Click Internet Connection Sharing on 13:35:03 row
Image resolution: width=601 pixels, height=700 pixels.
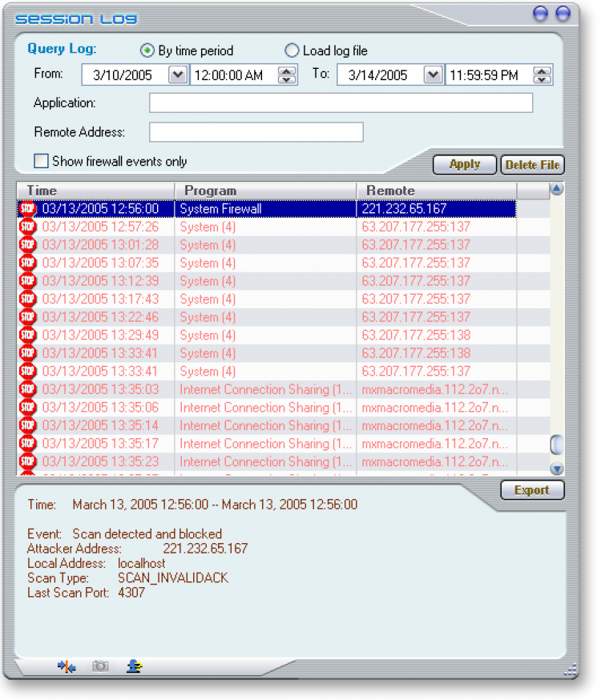tap(266, 389)
